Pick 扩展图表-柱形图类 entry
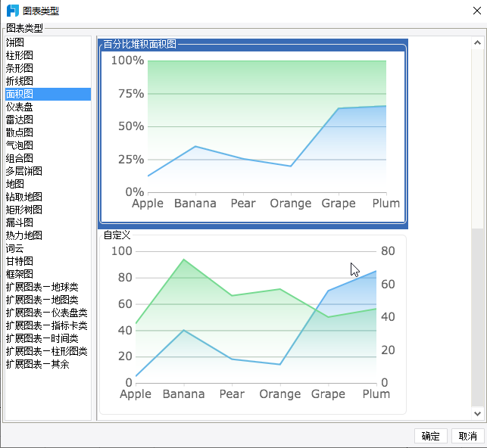 (x=48, y=351)
